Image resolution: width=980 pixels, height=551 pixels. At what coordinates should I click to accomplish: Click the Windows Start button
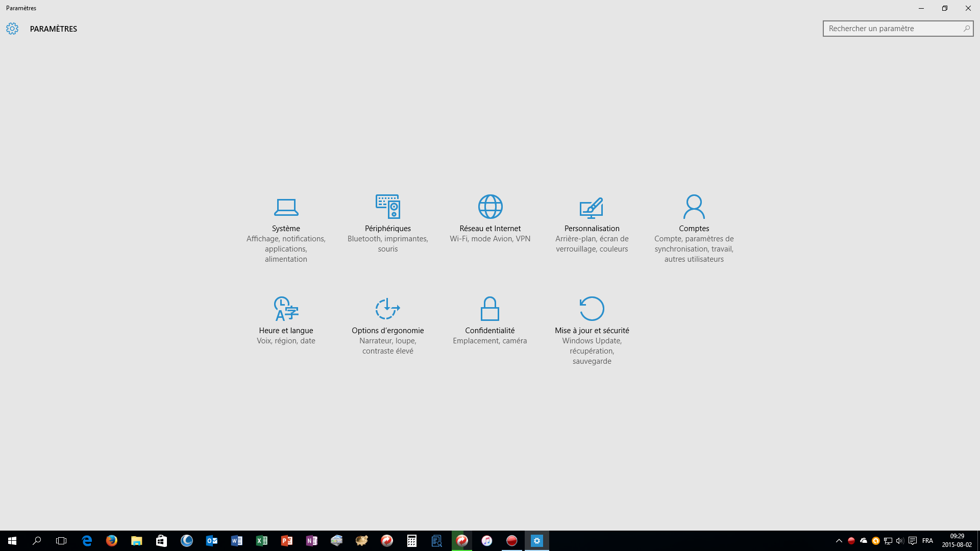pyautogui.click(x=12, y=541)
